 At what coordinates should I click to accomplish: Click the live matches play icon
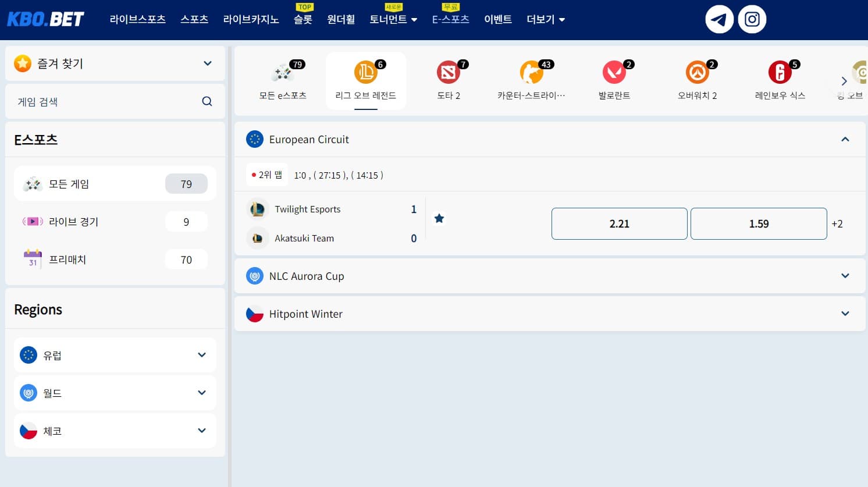coord(33,221)
